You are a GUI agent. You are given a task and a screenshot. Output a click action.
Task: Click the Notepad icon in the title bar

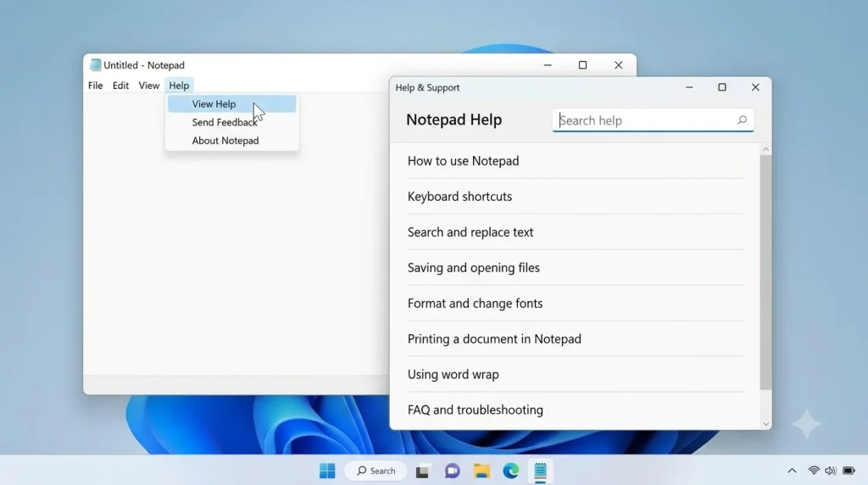click(x=95, y=64)
